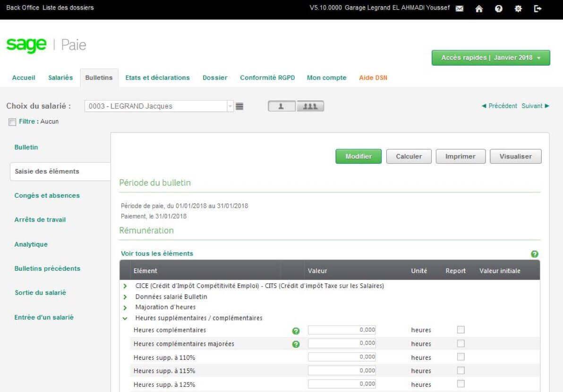Expand the Majoration d'heures row

point(125,307)
